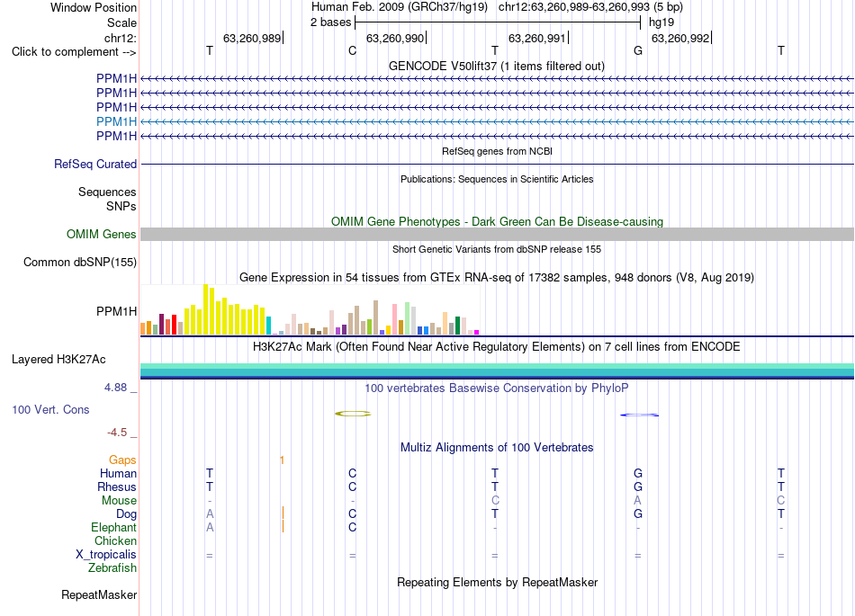This screenshot has height=616, width=855.
Task: Click the magenta bar ending GTEx chart
Action: coord(476,332)
